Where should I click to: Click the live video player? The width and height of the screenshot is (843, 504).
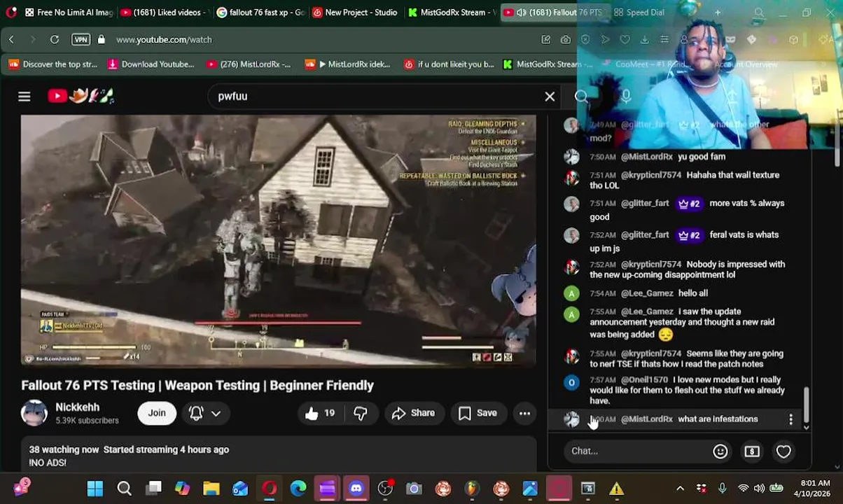pyautogui.click(x=278, y=241)
